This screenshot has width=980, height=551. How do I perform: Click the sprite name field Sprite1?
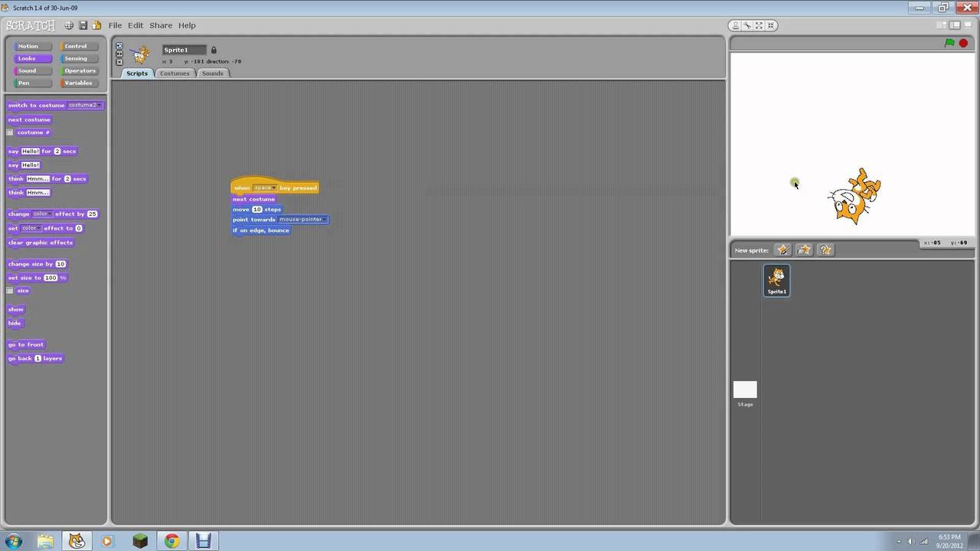click(184, 50)
